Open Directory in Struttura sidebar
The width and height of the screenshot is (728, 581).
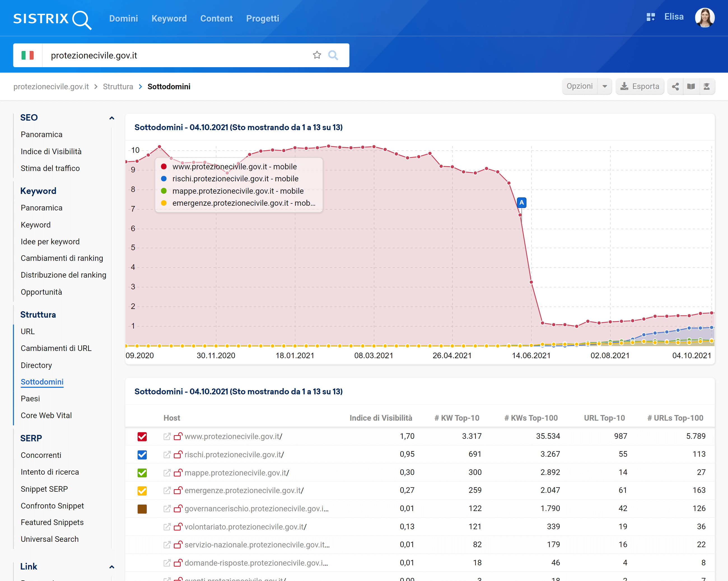pos(36,366)
